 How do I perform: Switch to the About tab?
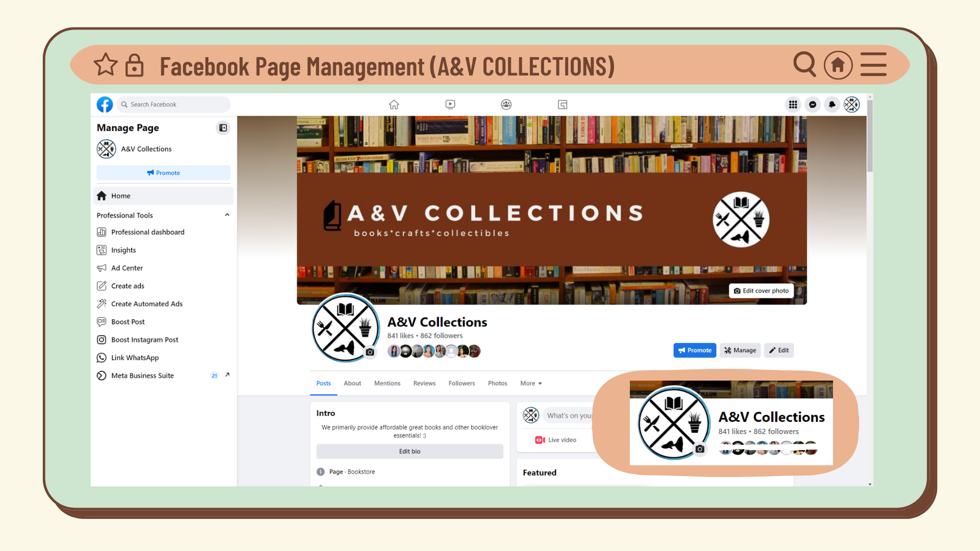click(352, 384)
